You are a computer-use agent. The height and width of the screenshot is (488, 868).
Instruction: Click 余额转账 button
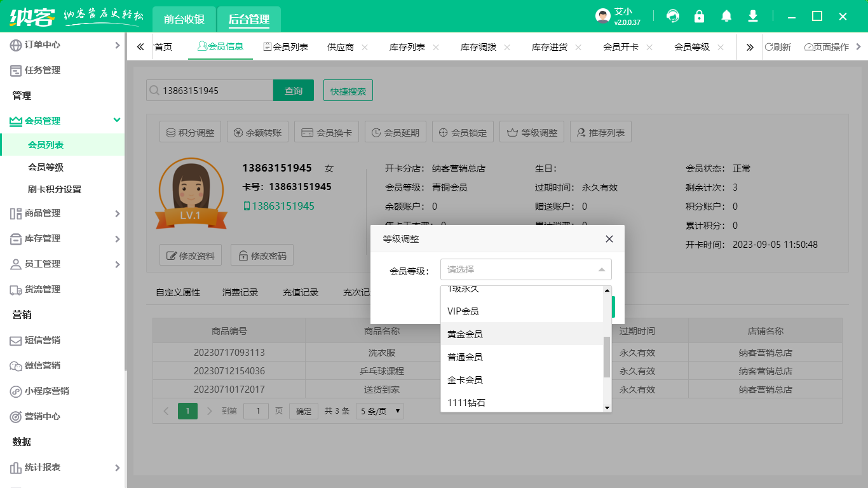(258, 132)
